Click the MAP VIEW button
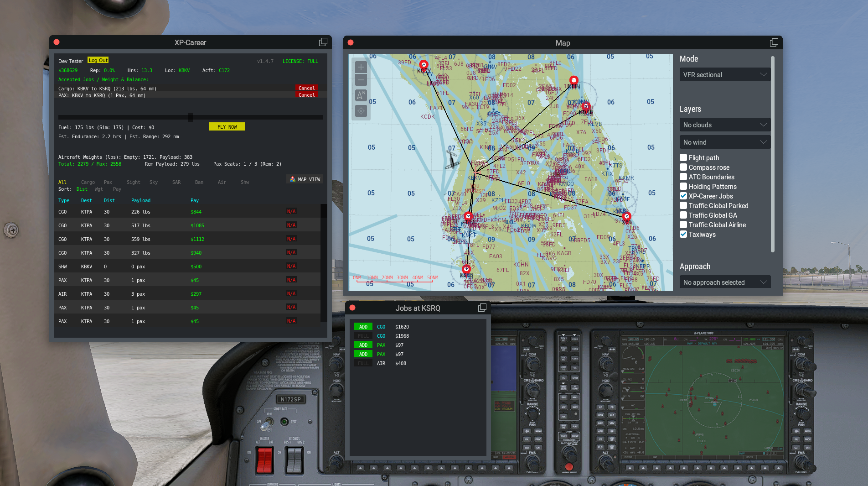868x486 pixels. pos(305,179)
